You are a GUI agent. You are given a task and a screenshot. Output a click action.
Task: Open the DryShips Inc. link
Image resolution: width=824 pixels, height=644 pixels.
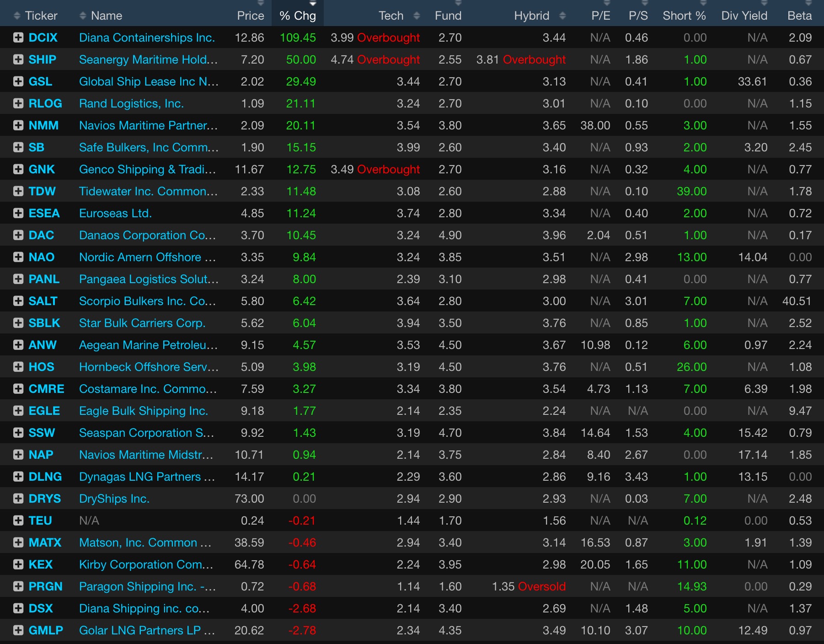pos(114,499)
